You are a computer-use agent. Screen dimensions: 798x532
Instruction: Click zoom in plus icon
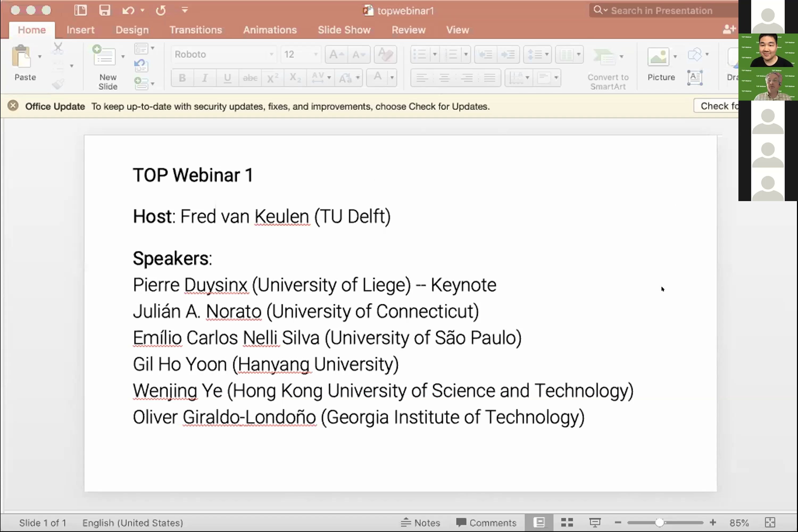713,522
